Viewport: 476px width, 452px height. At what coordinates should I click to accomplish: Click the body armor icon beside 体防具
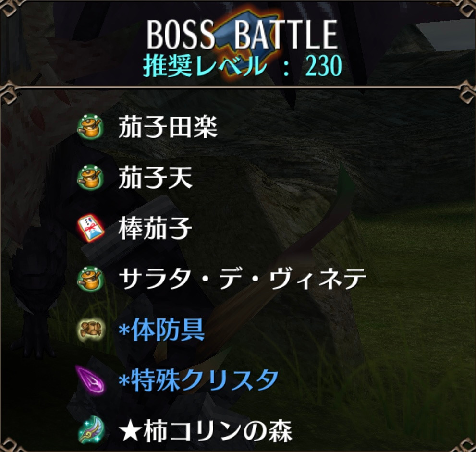[90, 330]
